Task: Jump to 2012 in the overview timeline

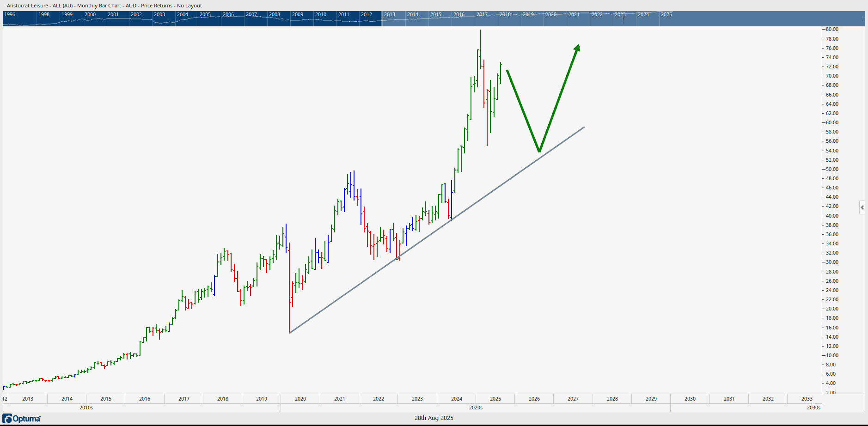Action: [367, 14]
